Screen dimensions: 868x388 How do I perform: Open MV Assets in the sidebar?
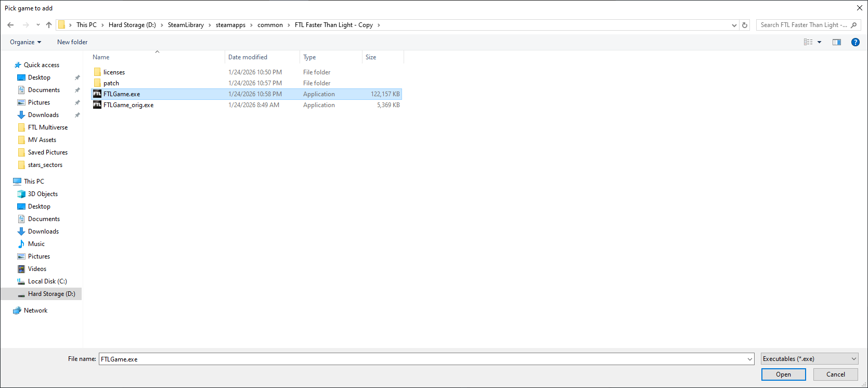coord(42,140)
